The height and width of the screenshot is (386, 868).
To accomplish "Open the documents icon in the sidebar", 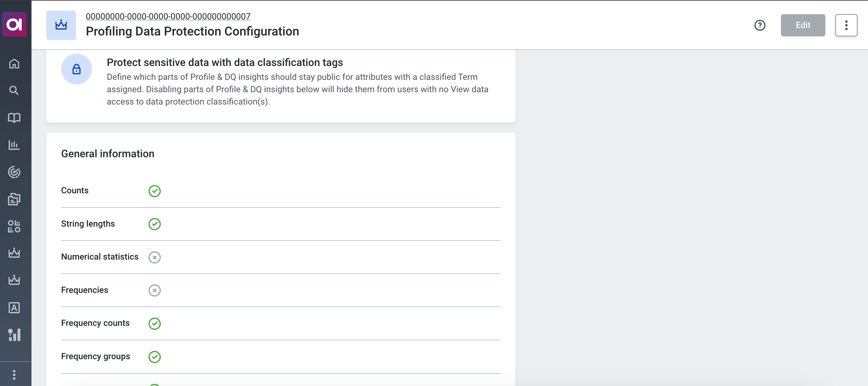I will tap(14, 199).
